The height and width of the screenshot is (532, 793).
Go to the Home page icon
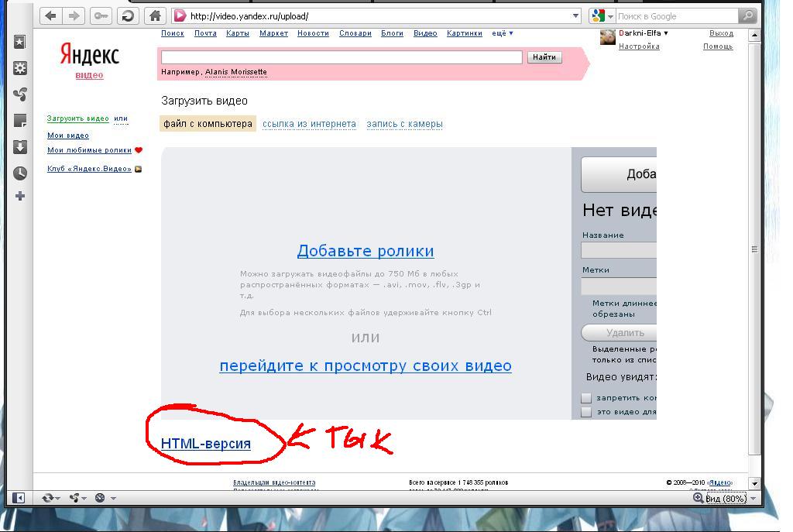[155, 16]
